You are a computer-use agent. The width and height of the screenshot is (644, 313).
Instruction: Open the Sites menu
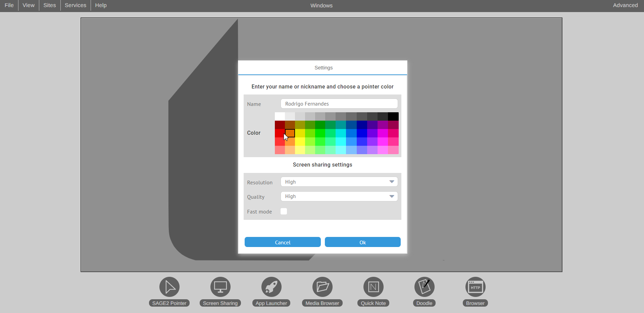(50, 5)
